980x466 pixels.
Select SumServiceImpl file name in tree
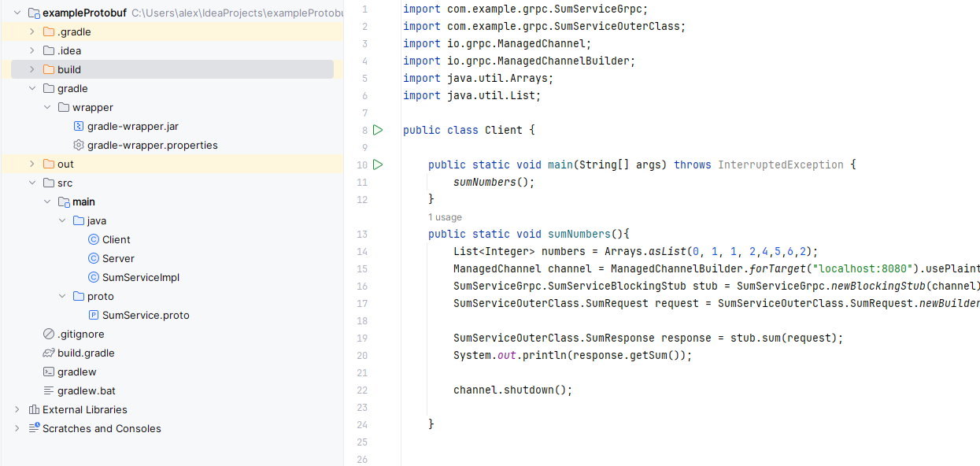141,278
